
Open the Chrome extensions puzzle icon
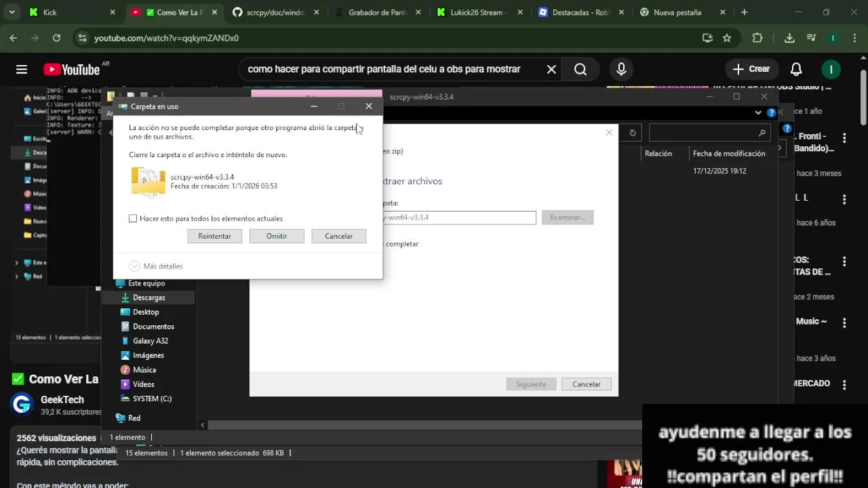(757, 38)
